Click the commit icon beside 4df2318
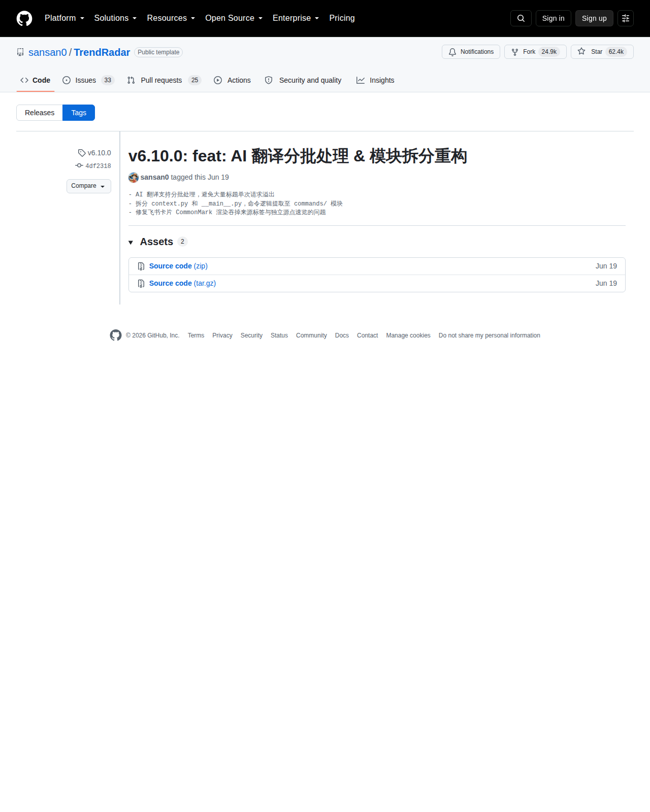The image size is (650, 812). pyautogui.click(x=79, y=165)
